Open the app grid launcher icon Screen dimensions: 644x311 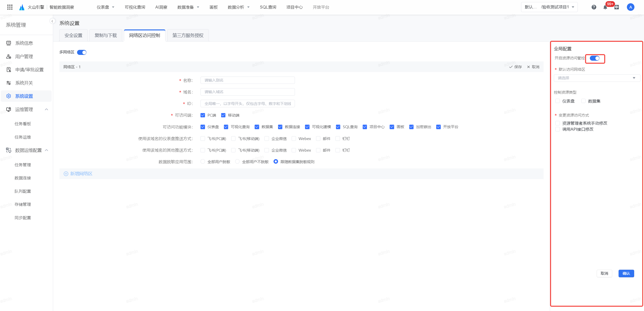coord(10,7)
